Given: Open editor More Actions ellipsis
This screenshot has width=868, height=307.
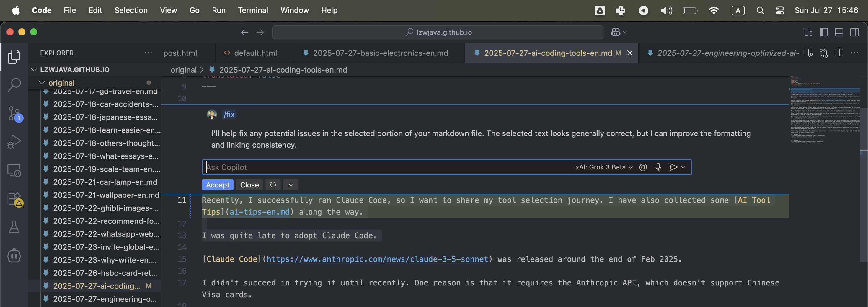Looking at the screenshot, I should (x=854, y=53).
